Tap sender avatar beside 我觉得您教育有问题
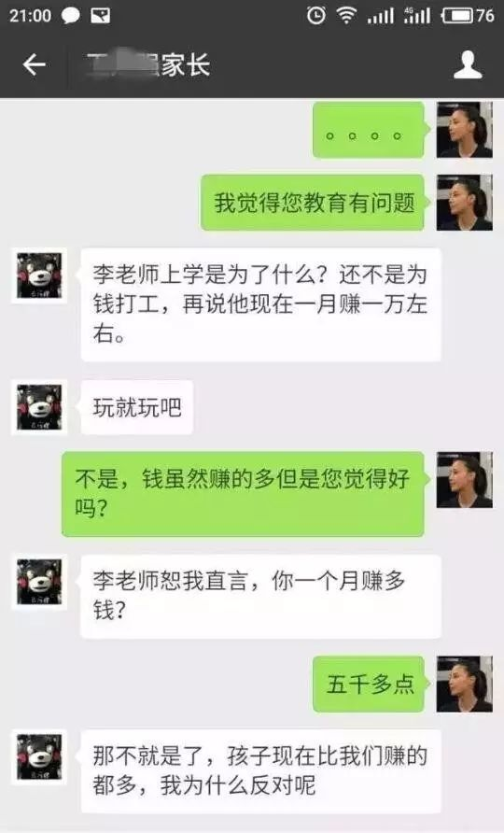 [464, 203]
